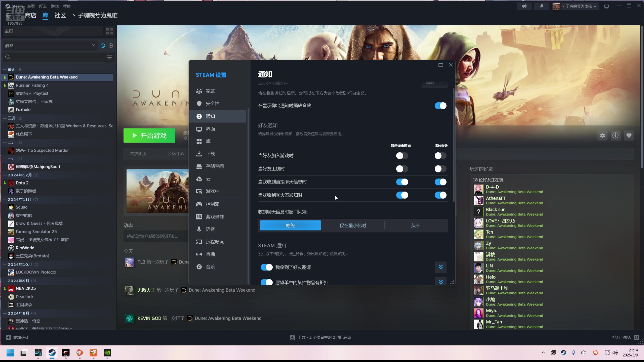Image resolution: width=644 pixels, height=362 pixels.
Task: Open Music icon in settings
Action: 199,267
